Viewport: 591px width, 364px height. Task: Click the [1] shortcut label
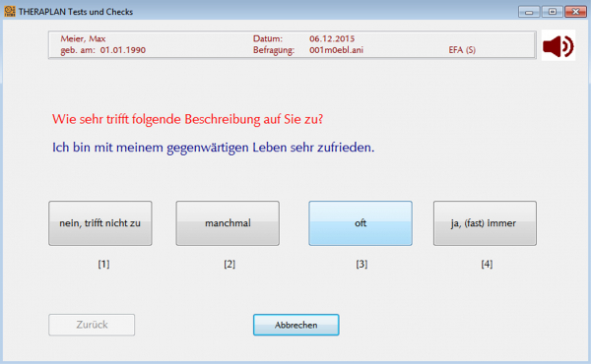click(x=103, y=264)
